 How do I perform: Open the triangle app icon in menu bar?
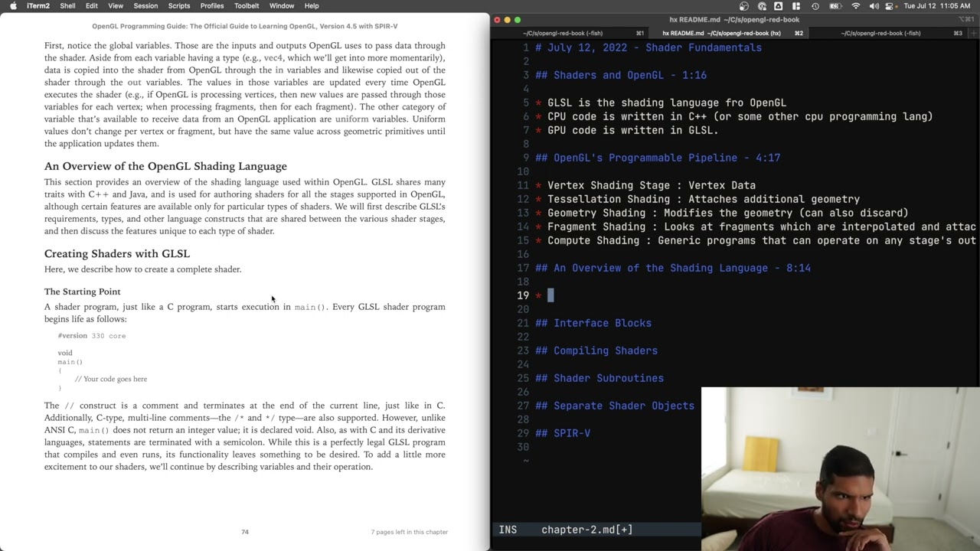click(x=779, y=6)
